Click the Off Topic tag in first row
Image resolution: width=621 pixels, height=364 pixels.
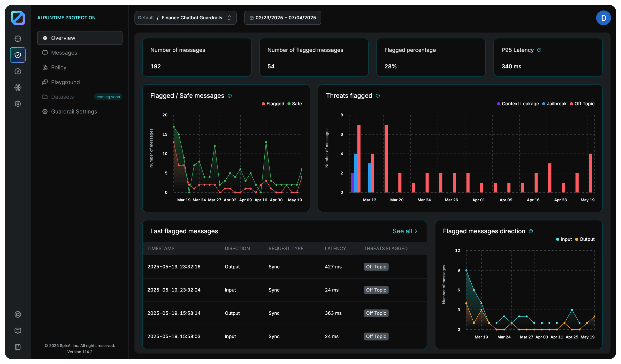pyautogui.click(x=376, y=267)
